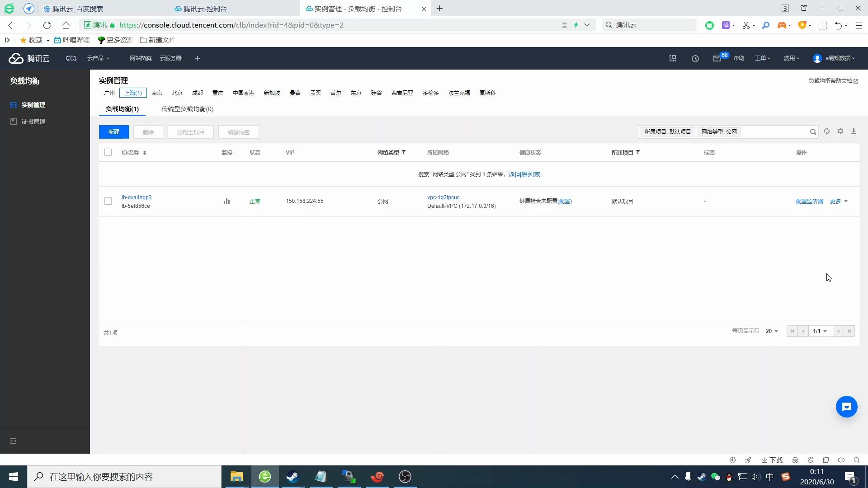Viewport: 868px width, 488px height.
Task: Select the 北京 region
Action: [x=177, y=93]
